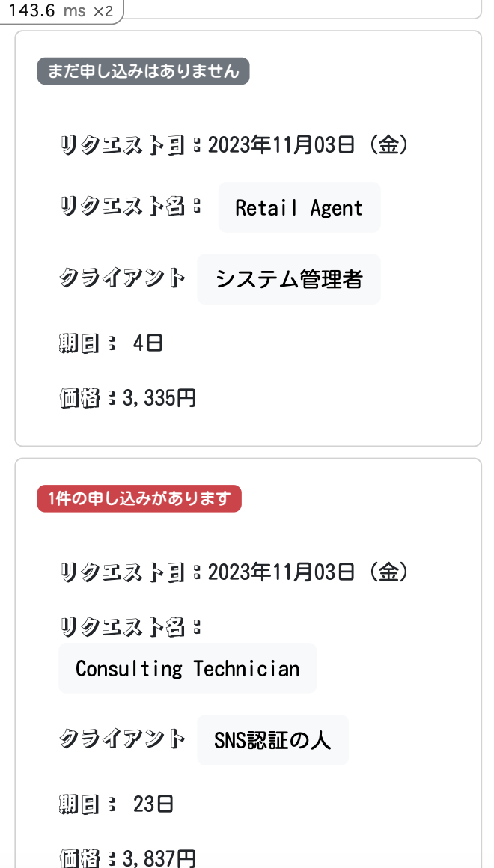Click the クライアント label in the first card
Viewport: 494px width, 868px height.
122,278
